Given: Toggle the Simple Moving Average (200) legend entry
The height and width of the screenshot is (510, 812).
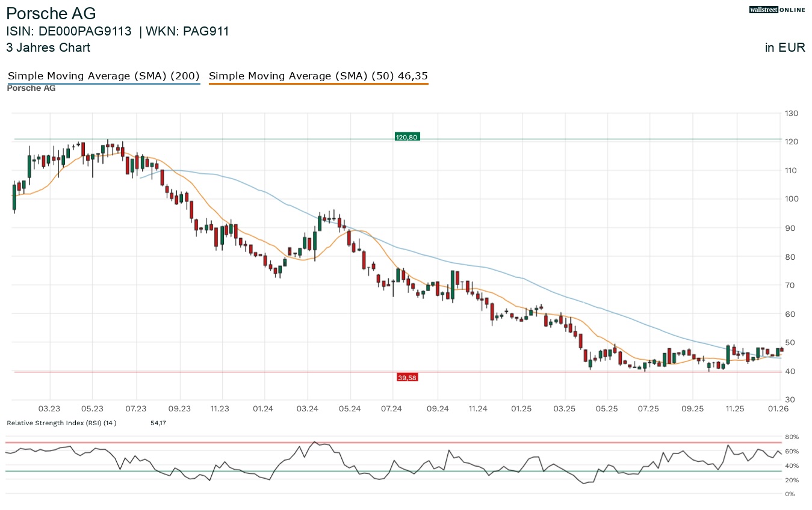Looking at the screenshot, I should pyautogui.click(x=104, y=76).
